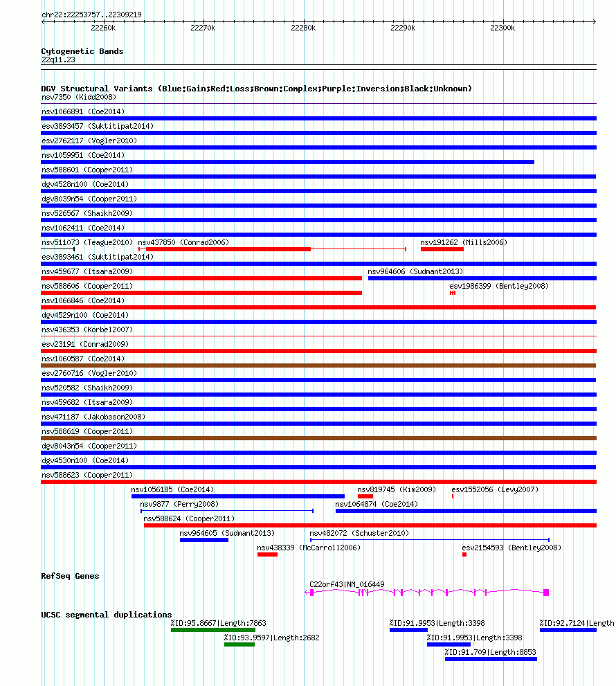Screen dimensions: 616x686
Task: Click the %ID:95.8667|Length:7863 duplication label
Action: 218,623
